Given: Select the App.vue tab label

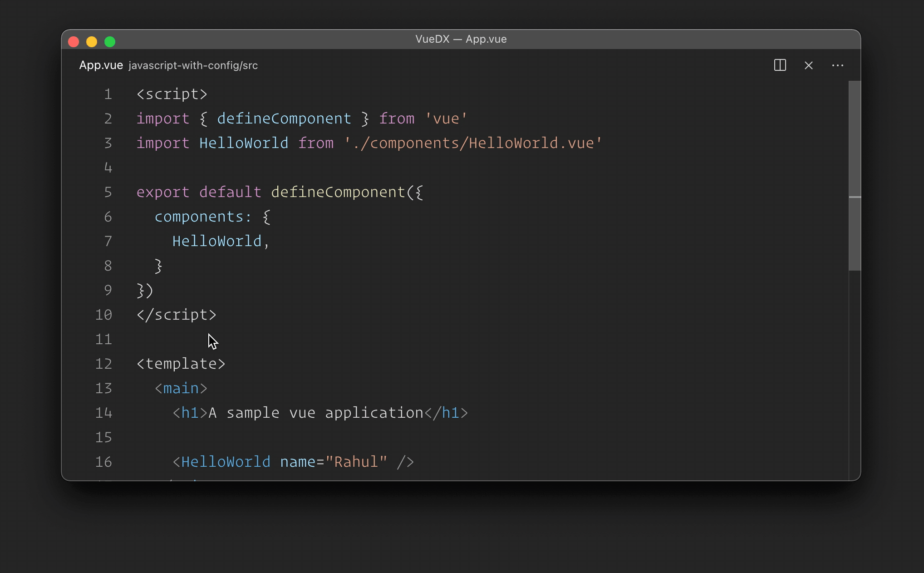Looking at the screenshot, I should tap(101, 65).
